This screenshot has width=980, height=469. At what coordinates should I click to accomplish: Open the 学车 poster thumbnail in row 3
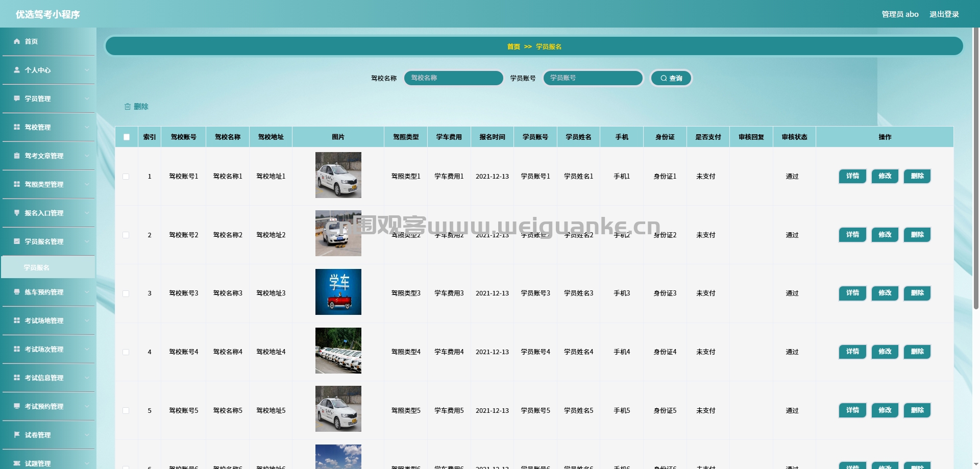pos(338,292)
